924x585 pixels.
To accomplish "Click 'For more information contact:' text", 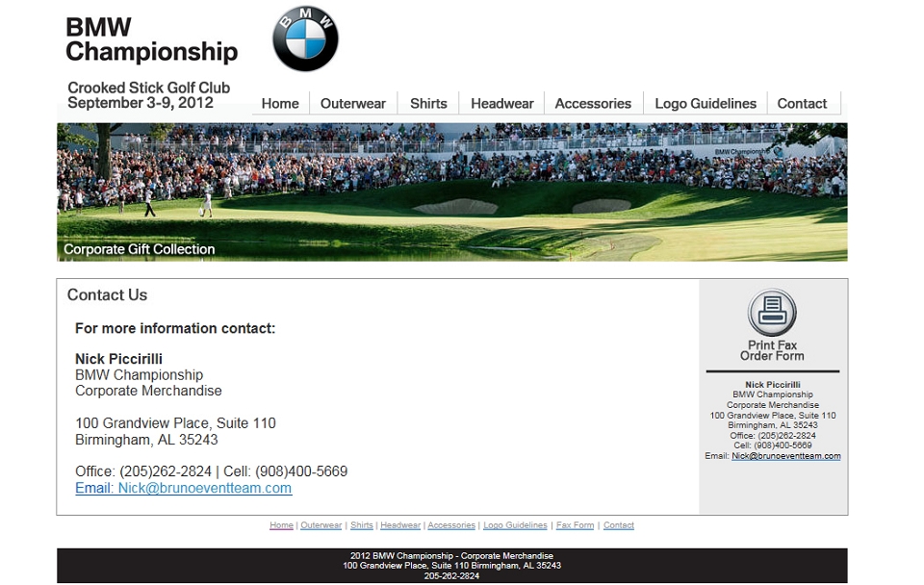I will 175,328.
